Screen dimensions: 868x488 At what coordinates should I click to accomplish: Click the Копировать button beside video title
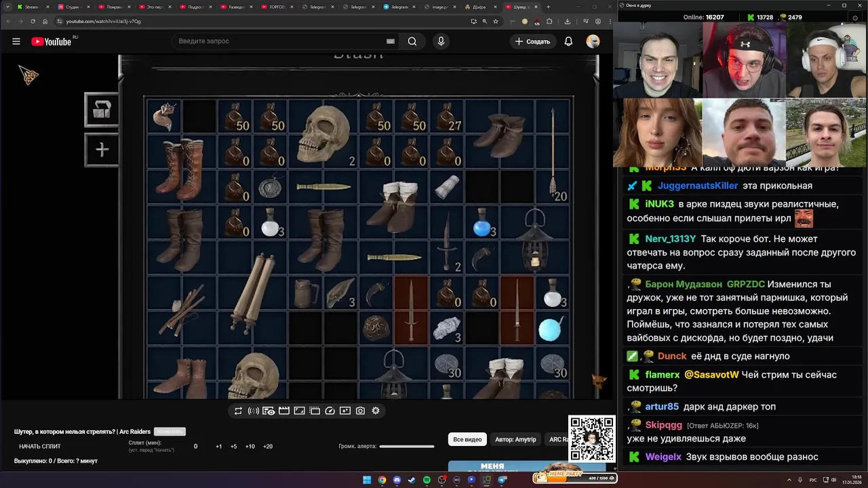coord(170,432)
